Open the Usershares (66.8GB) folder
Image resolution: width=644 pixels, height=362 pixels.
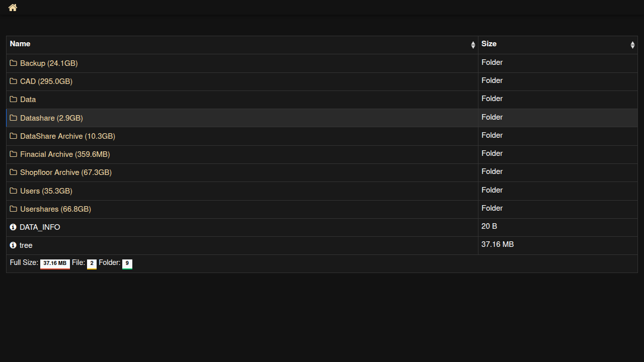click(55, 209)
